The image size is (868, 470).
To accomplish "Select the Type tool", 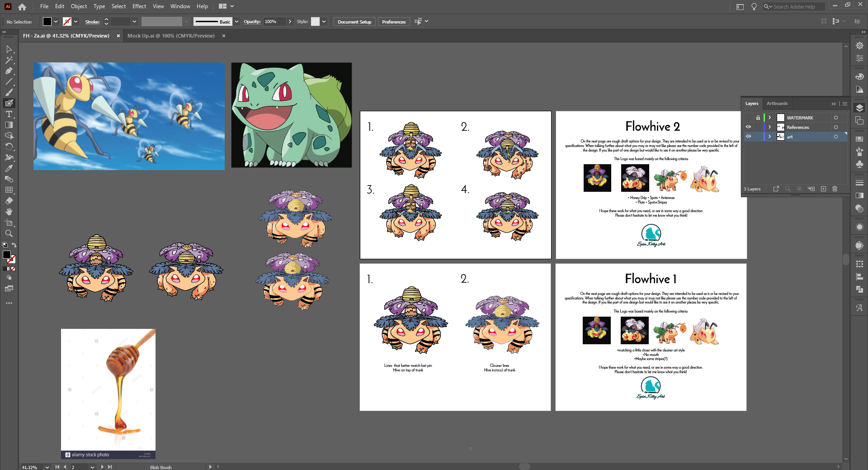I will pyautogui.click(x=9, y=114).
